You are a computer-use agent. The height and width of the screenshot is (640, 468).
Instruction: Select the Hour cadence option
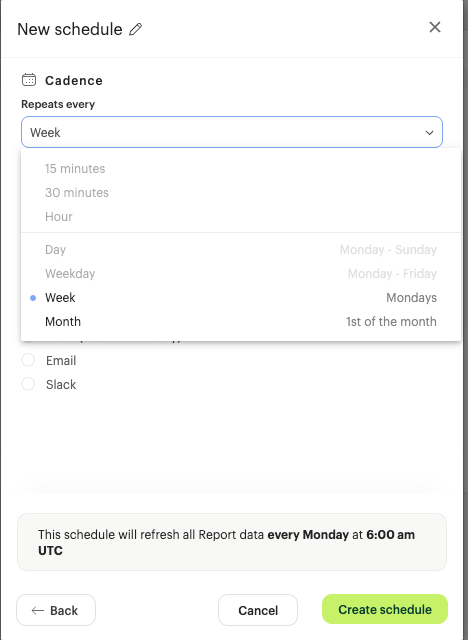(x=241, y=217)
